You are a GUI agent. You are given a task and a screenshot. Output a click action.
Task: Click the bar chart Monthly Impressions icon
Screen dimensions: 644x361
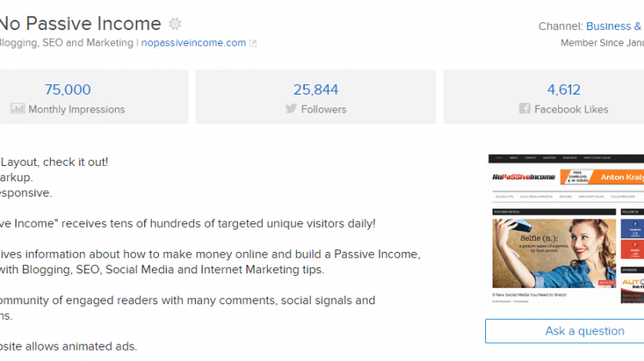click(18, 108)
